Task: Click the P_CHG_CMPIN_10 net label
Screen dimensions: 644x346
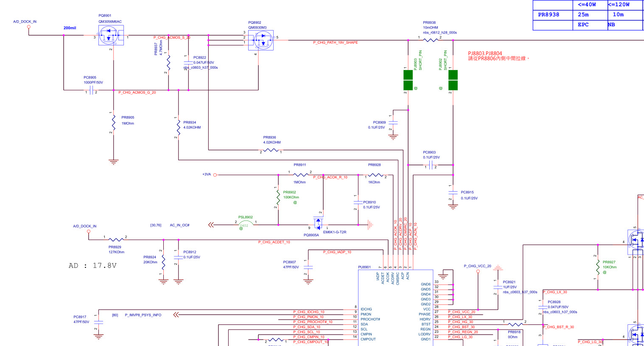Action: click(309, 337)
